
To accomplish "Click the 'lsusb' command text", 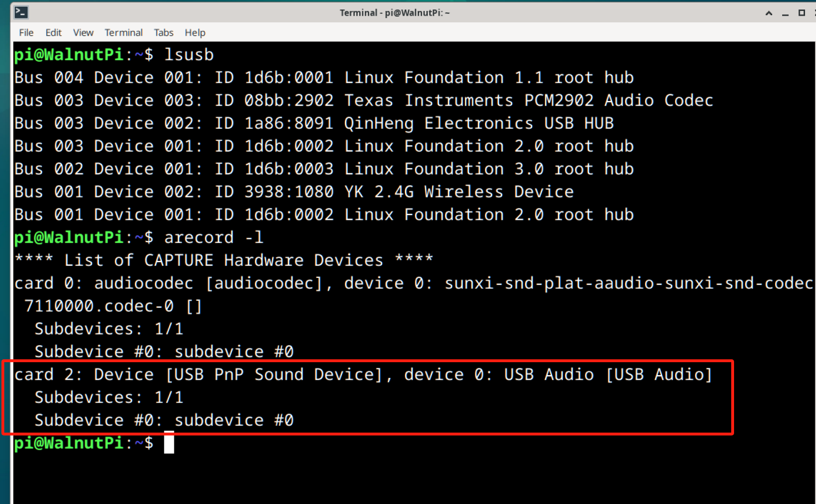I will [x=189, y=55].
